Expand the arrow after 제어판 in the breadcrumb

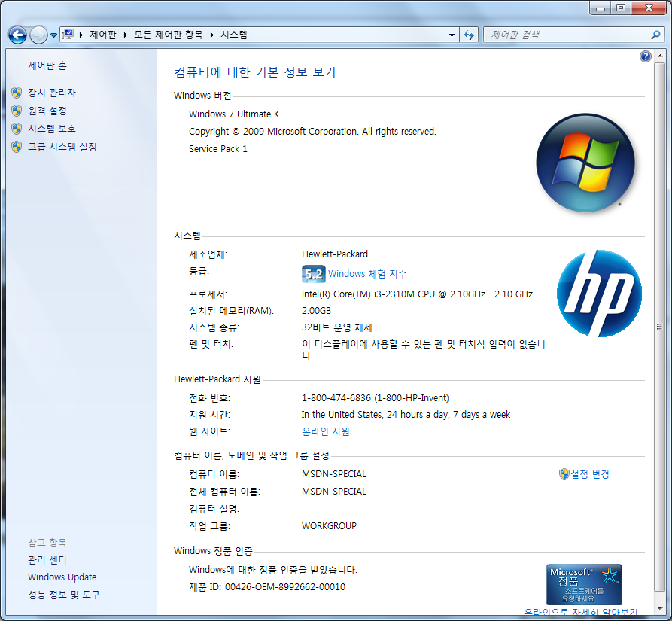coord(125,35)
